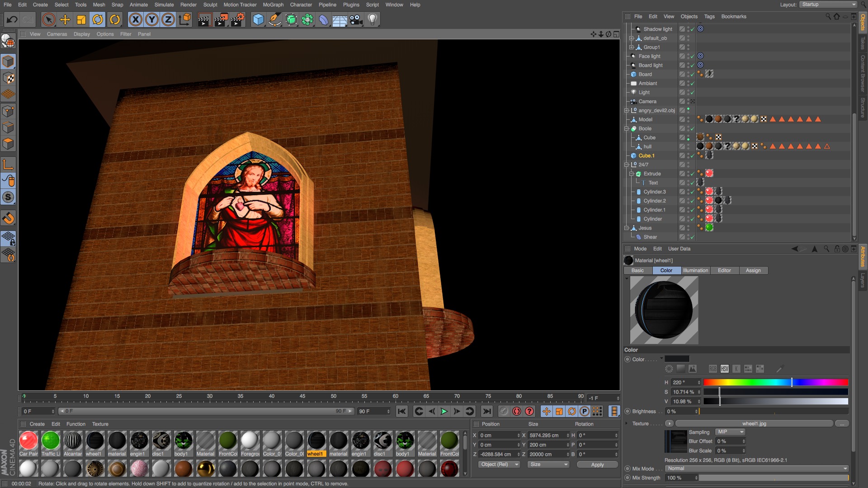Viewport: 868px width, 488px height.
Task: Select the Move tool in top toolbar
Action: point(65,19)
